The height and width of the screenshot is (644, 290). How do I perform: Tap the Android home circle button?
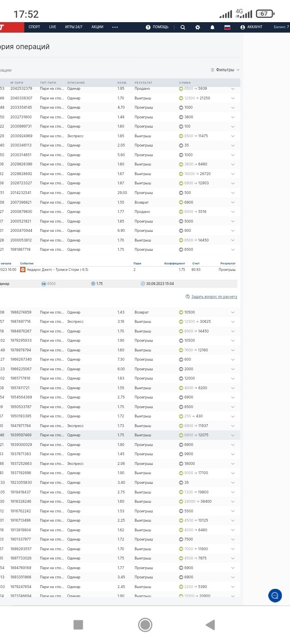145,625
